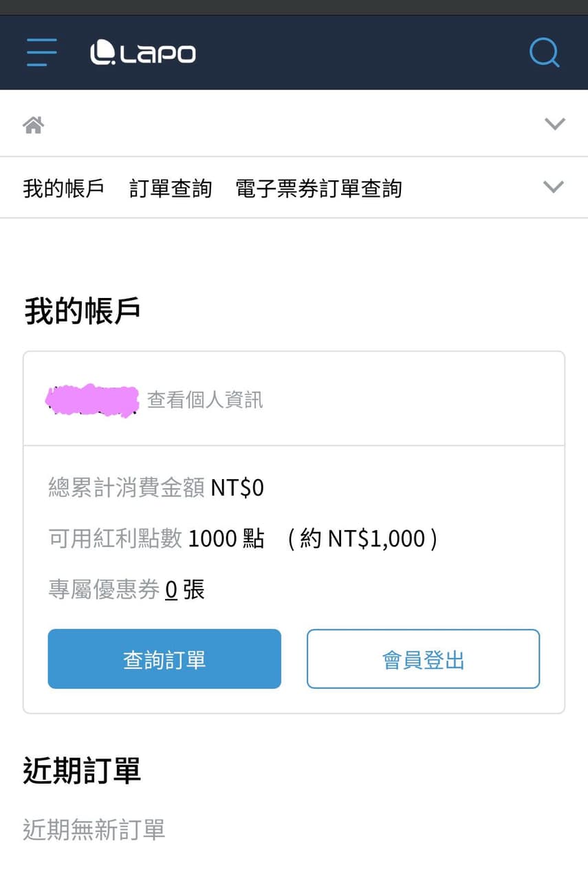Click the 可用紅利點數 1000 點 text

pyautogui.click(x=156, y=538)
